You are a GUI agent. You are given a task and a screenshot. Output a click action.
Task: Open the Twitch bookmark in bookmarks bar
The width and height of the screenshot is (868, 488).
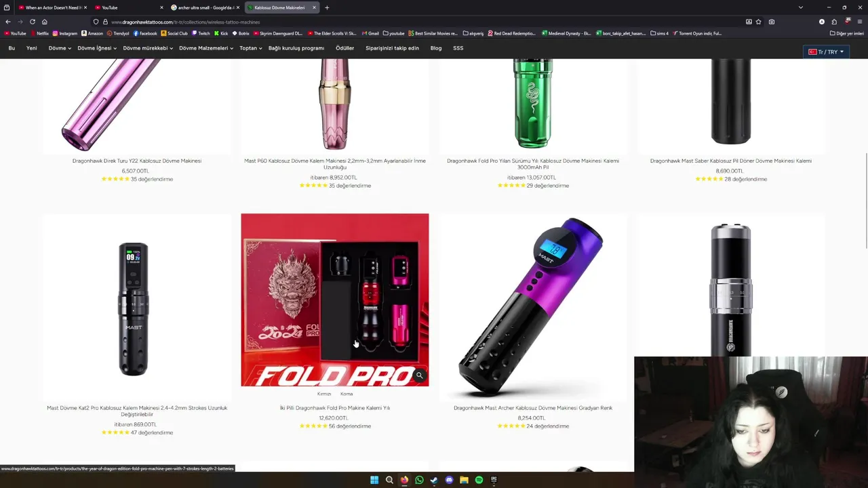201,33
